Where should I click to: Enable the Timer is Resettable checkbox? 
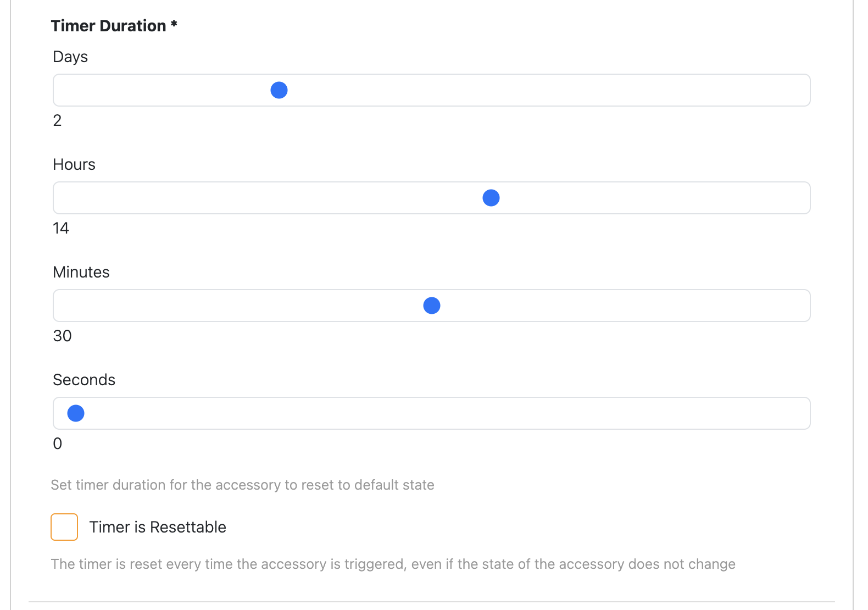coord(64,527)
